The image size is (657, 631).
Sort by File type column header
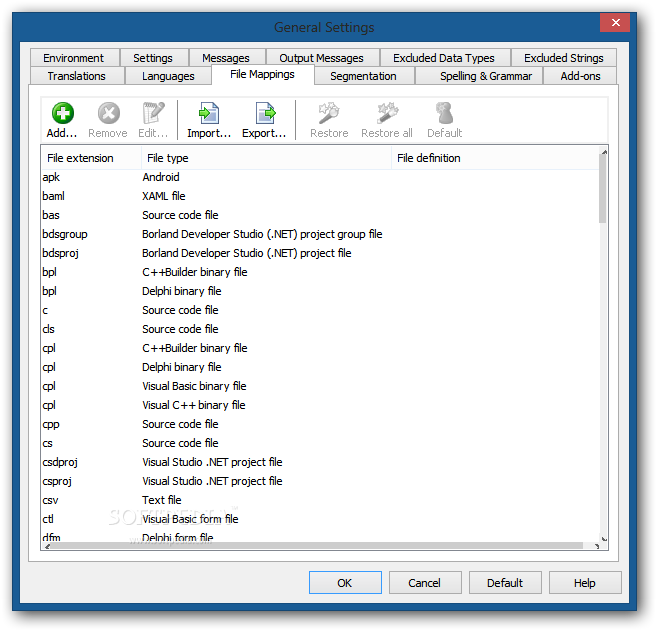click(266, 158)
